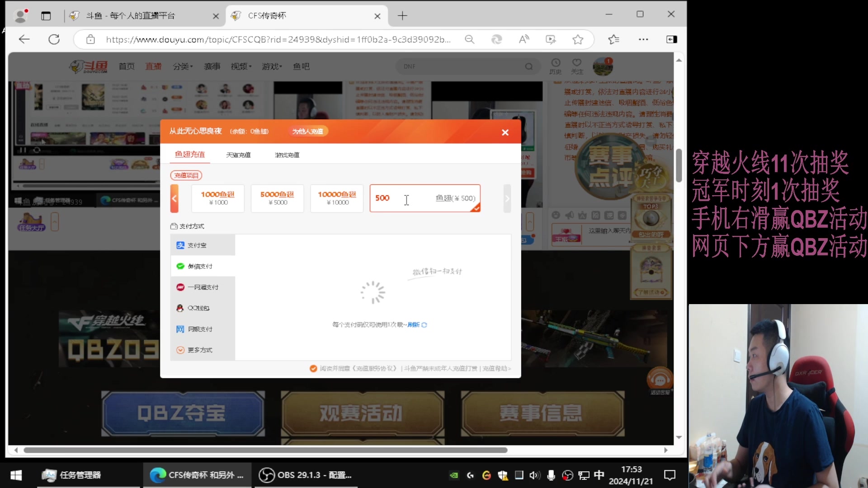The width and height of the screenshot is (868, 488).
Task: Select the 鱼翅充值 tab
Action: [x=190, y=155]
